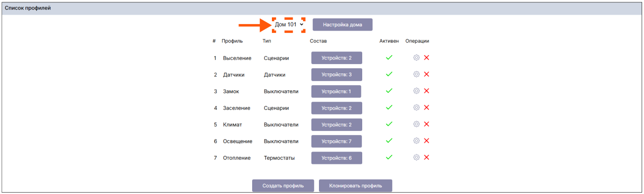Delete the Освещение profile with red cross

click(x=427, y=141)
